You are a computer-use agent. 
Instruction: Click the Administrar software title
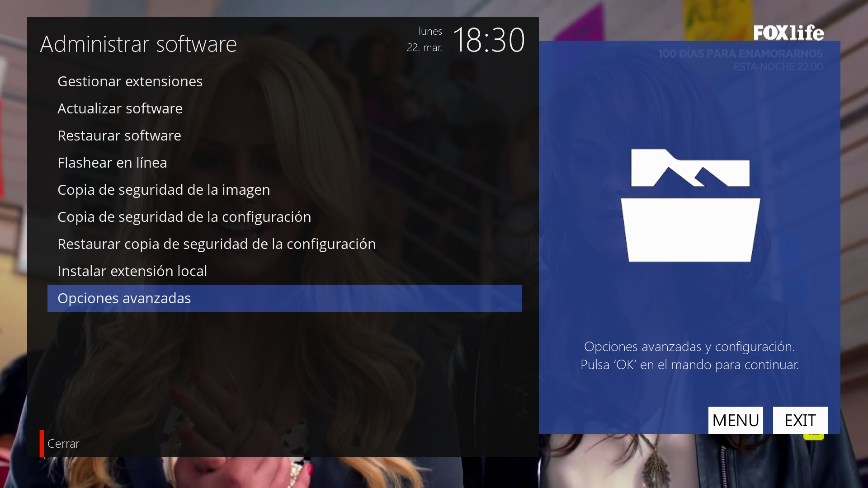pos(138,44)
